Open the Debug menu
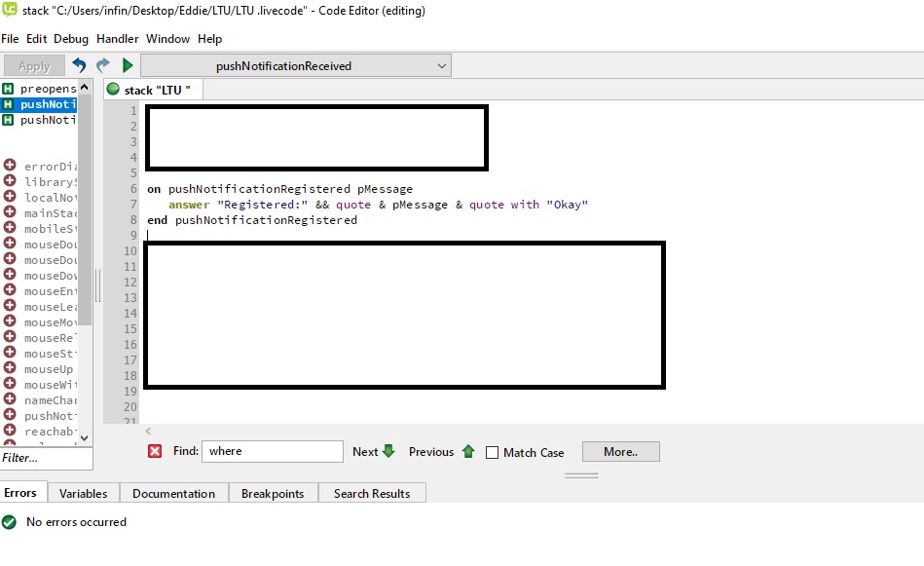The image size is (924, 566). [x=71, y=39]
